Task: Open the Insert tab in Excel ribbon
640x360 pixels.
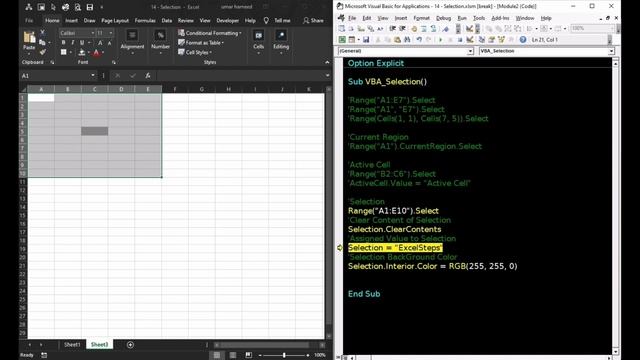Action: point(71,20)
